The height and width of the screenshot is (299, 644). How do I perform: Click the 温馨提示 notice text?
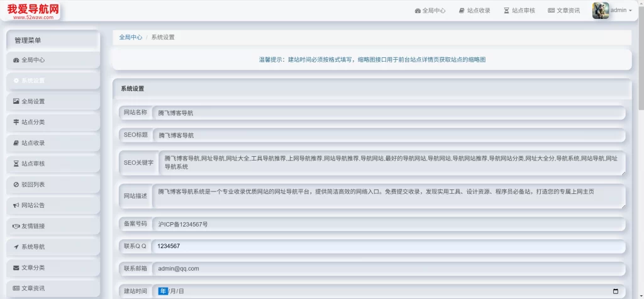[372, 60]
